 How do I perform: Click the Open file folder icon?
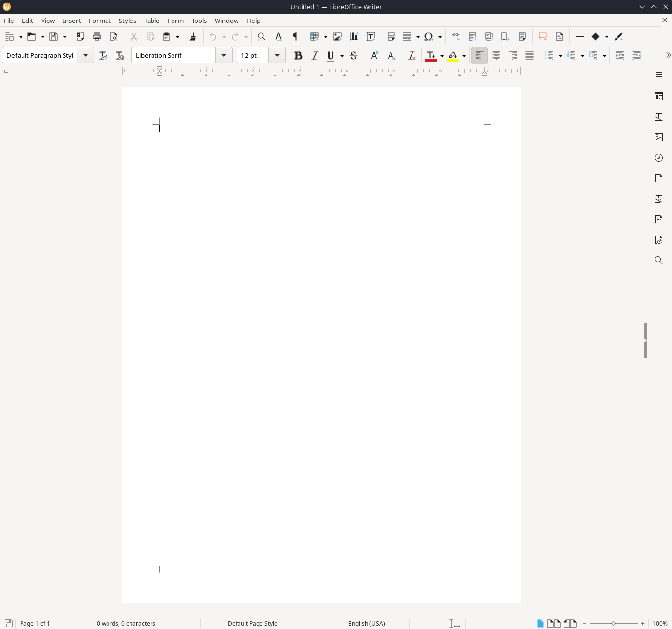[32, 37]
